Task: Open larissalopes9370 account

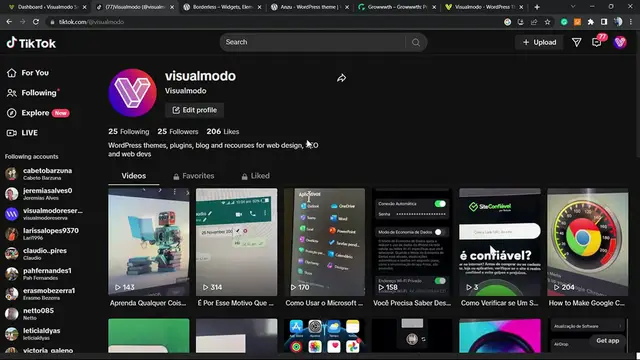Action: coord(41,233)
